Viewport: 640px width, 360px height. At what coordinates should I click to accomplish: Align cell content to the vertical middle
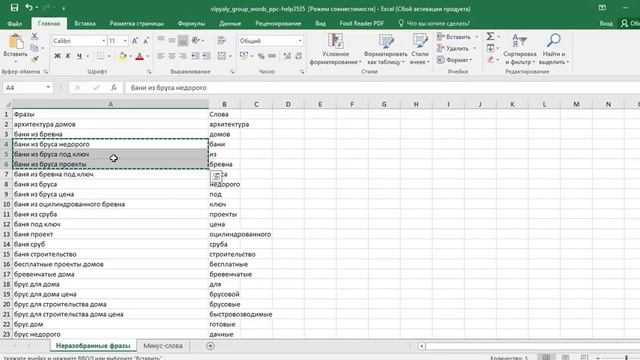coord(172,40)
